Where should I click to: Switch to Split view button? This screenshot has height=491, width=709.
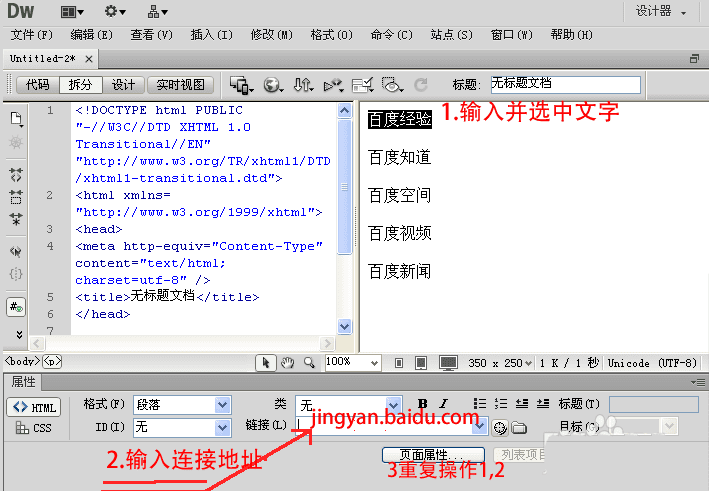tap(80, 85)
